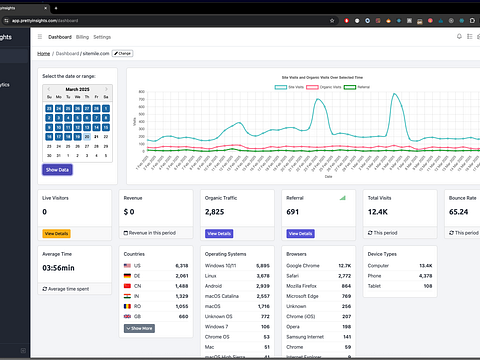Click the Show Data button
Screen dimensions: 480x360
point(57,170)
